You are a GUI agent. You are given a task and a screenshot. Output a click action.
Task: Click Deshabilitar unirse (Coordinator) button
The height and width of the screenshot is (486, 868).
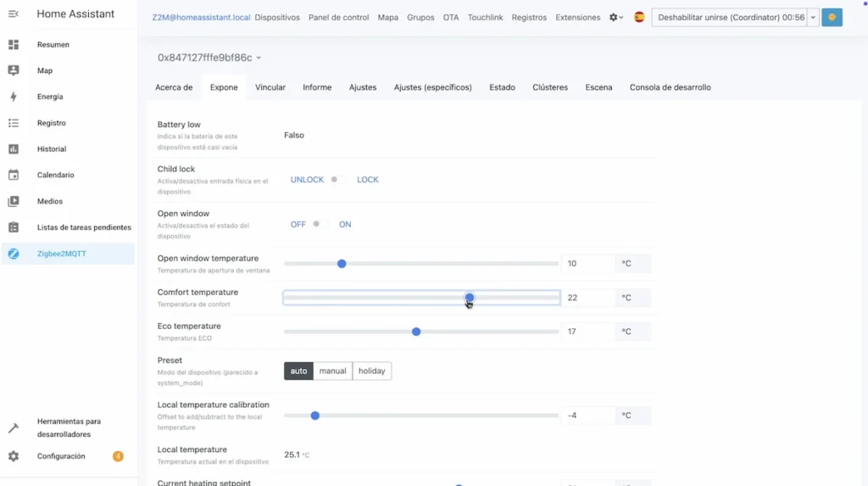click(730, 17)
